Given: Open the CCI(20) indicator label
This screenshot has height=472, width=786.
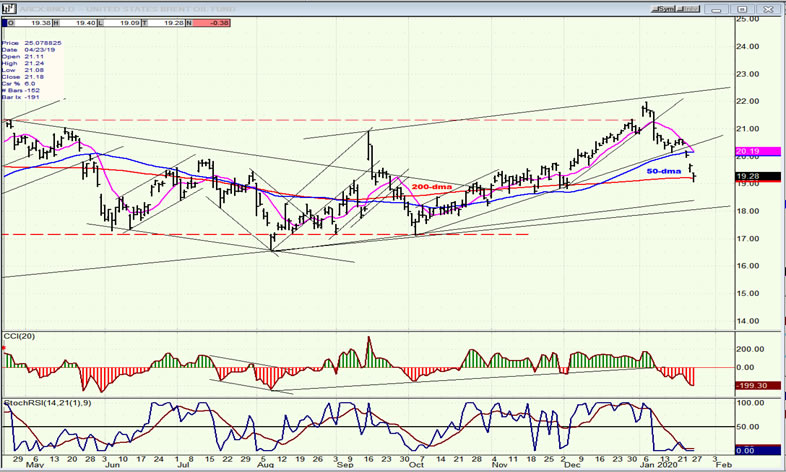Looking at the screenshot, I should 18,334.
